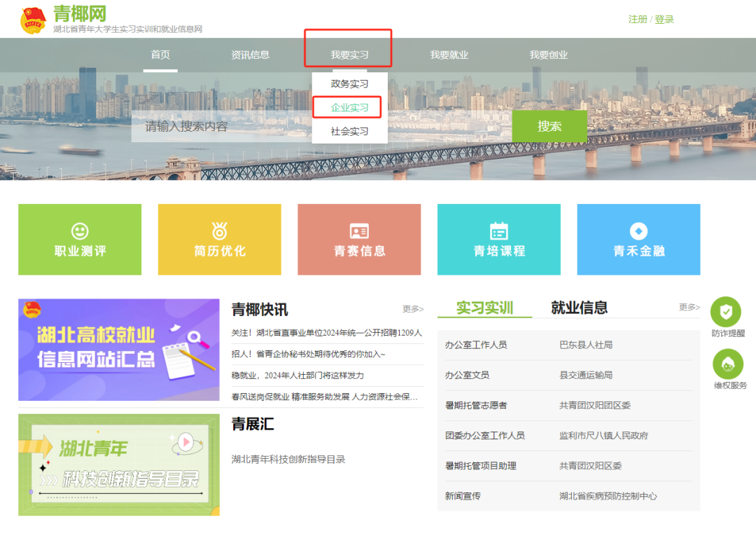Click the 青椰网 logo emblem
This screenshot has height=536, width=756.
(x=33, y=20)
